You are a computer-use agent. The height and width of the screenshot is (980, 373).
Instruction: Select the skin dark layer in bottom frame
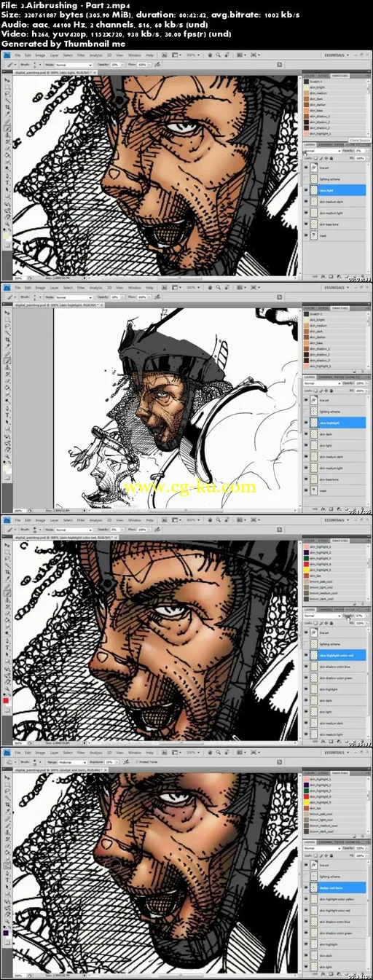336,955
